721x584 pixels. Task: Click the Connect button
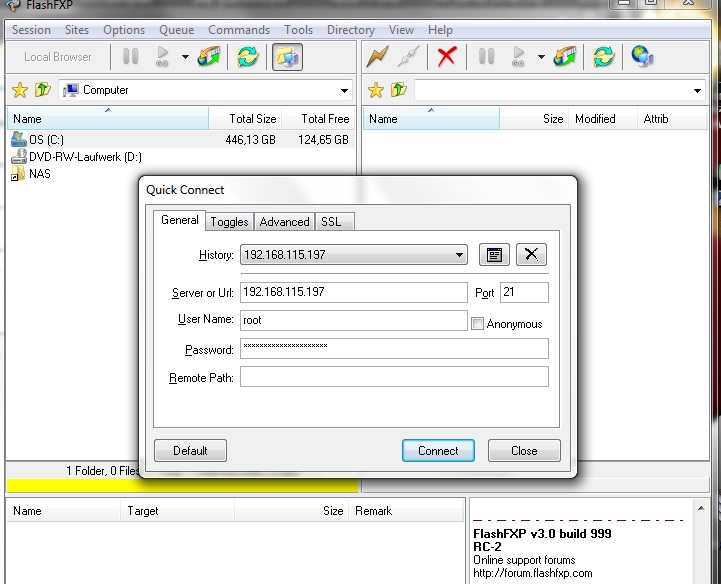[x=438, y=451]
